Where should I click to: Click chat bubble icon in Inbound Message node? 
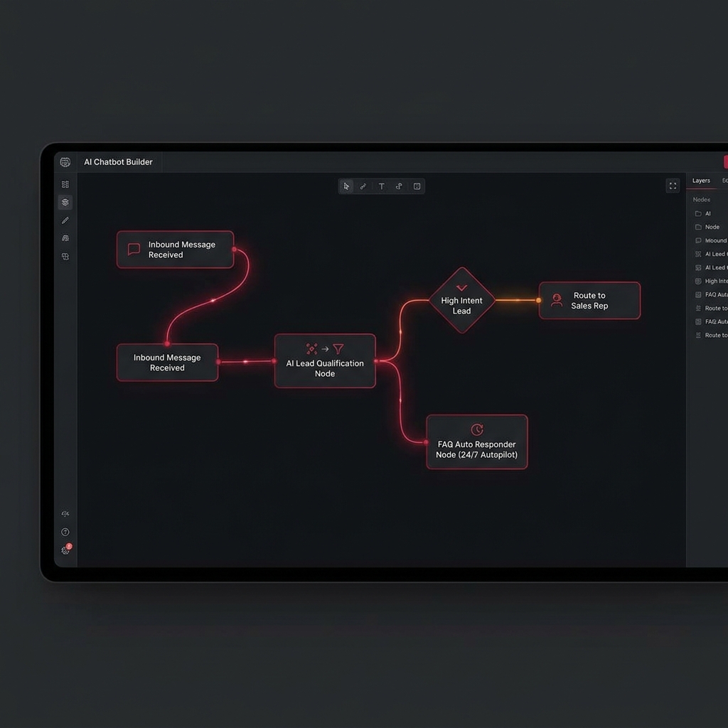click(x=134, y=250)
